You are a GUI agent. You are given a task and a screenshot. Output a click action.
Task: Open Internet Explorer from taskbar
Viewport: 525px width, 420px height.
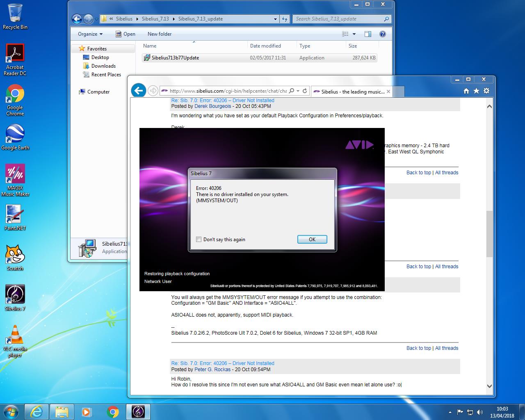[37, 412]
